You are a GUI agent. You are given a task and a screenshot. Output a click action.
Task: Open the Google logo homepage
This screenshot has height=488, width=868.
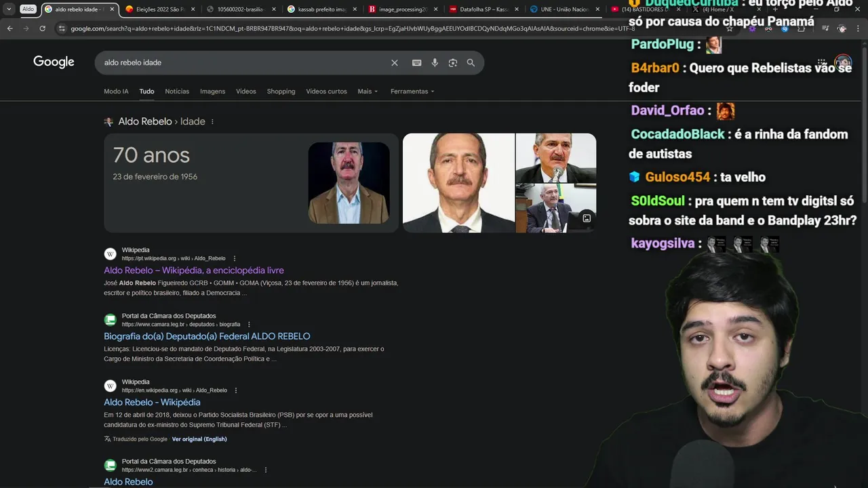[x=54, y=62]
